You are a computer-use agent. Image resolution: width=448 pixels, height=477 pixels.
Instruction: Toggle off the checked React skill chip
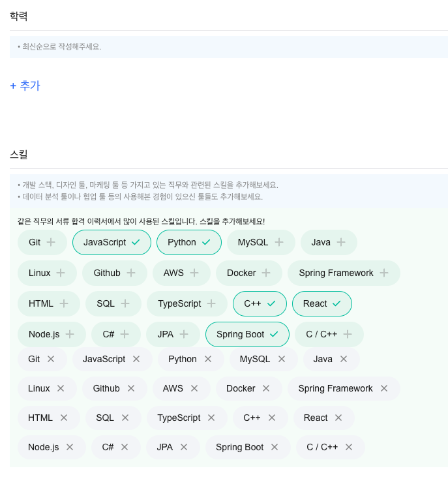click(x=322, y=304)
